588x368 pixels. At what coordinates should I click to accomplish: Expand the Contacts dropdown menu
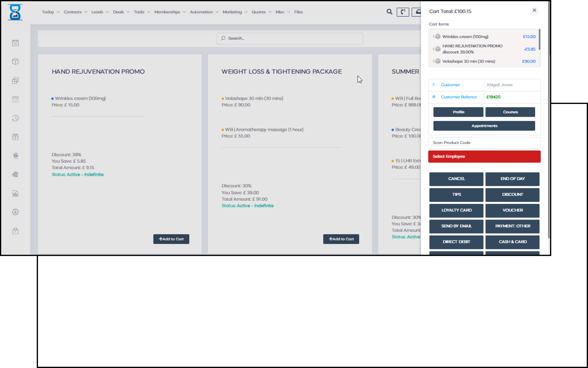75,12
